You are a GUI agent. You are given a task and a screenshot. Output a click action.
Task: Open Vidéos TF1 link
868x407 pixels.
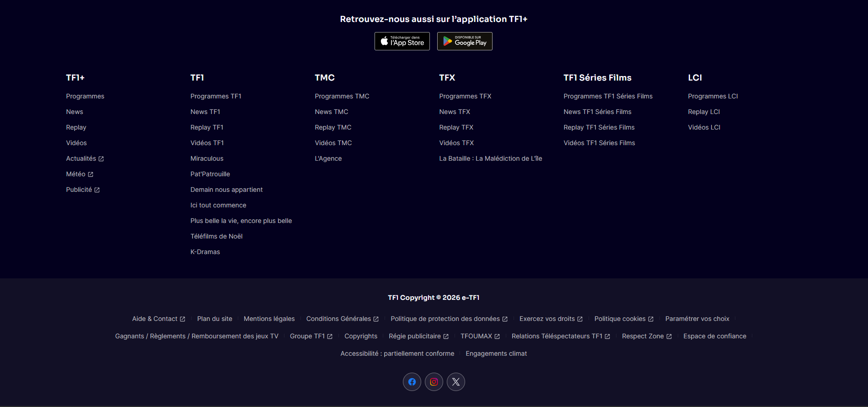[207, 143]
